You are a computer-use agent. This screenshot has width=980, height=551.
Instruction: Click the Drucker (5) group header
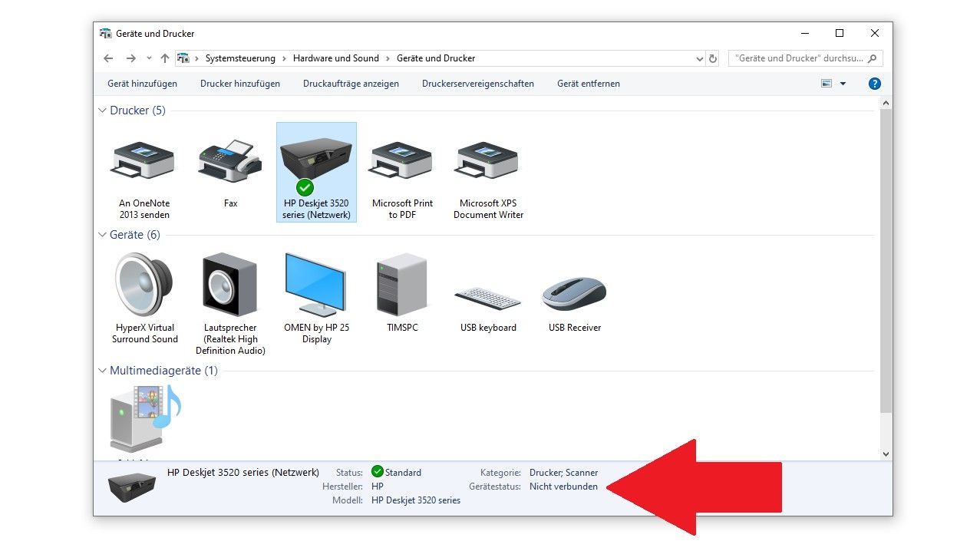(x=137, y=111)
